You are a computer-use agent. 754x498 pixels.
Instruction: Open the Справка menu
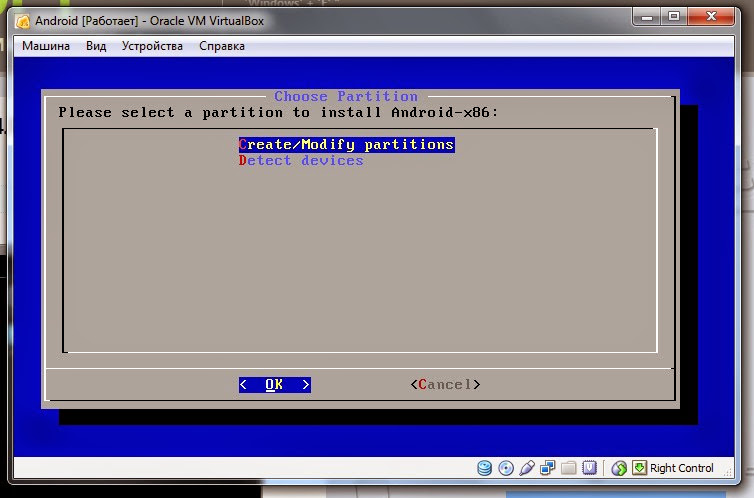pos(222,46)
